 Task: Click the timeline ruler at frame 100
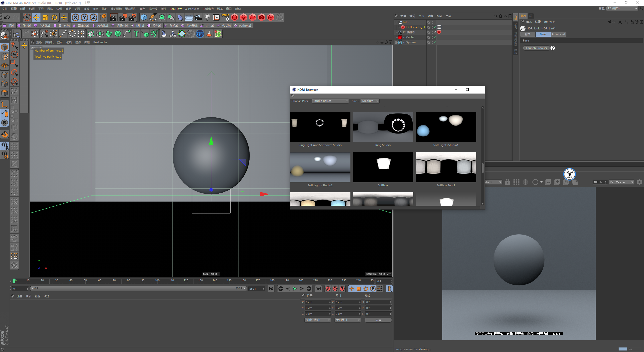(157, 281)
